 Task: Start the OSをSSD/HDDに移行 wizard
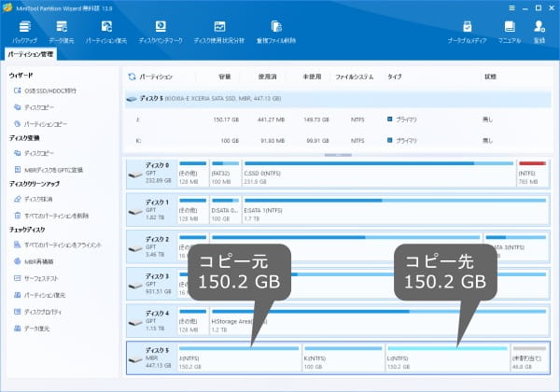[x=45, y=91]
